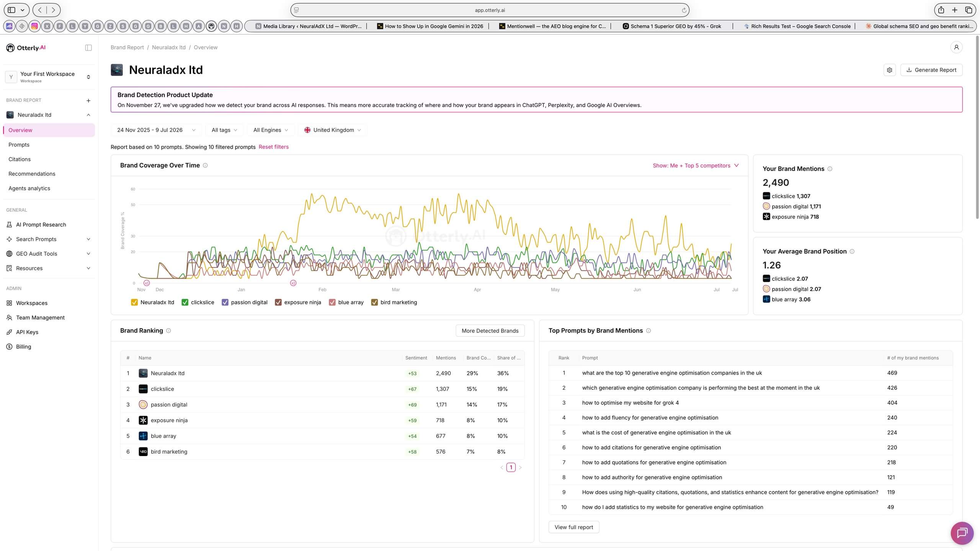Change United Kingdom country filter
980x551 pixels.
[x=332, y=130]
